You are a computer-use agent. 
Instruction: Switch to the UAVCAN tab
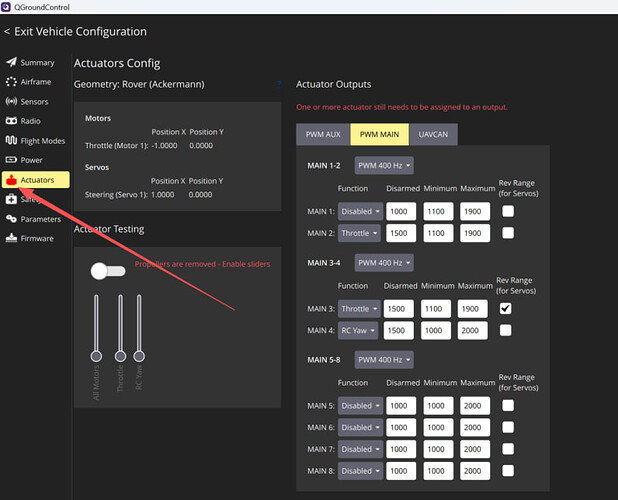[x=434, y=134]
